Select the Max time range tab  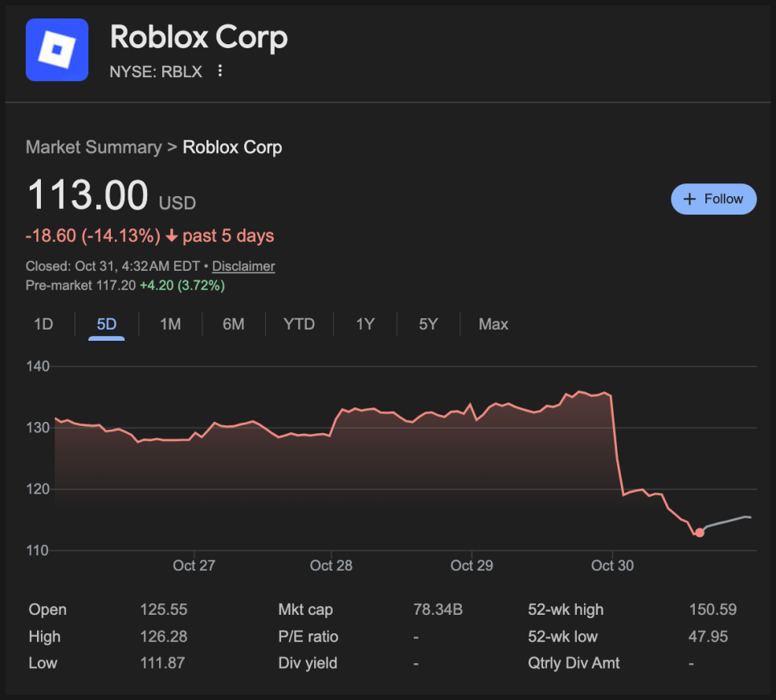click(493, 325)
